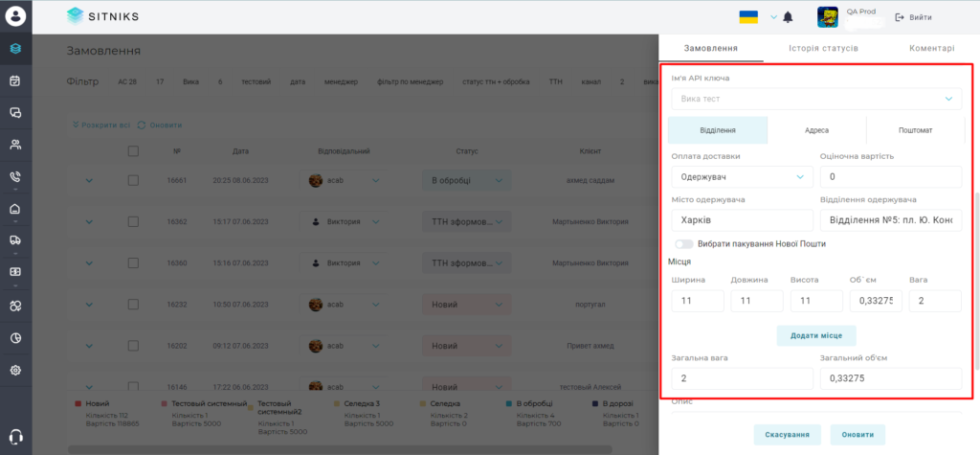This screenshot has height=455, width=980.
Task: Open the cash money icon in the sidebar
Action: coord(15,272)
